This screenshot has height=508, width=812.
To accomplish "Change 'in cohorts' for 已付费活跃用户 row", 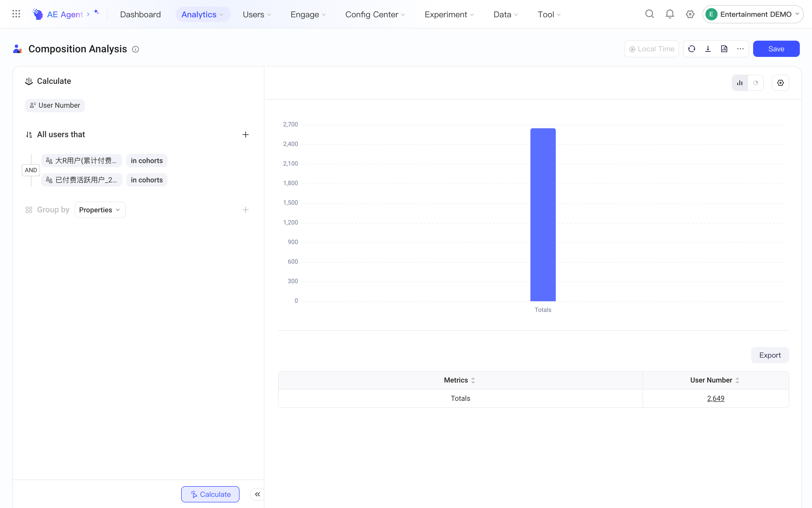I will (147, 180).
